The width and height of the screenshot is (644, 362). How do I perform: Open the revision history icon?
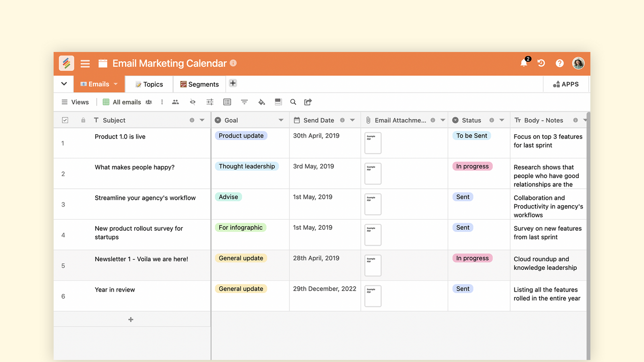[x=541, y=63]
